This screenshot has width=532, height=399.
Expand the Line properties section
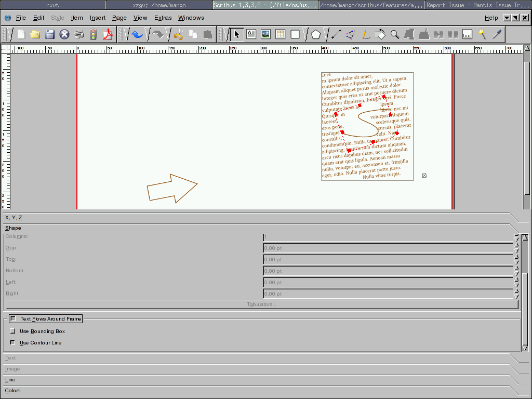10,380
